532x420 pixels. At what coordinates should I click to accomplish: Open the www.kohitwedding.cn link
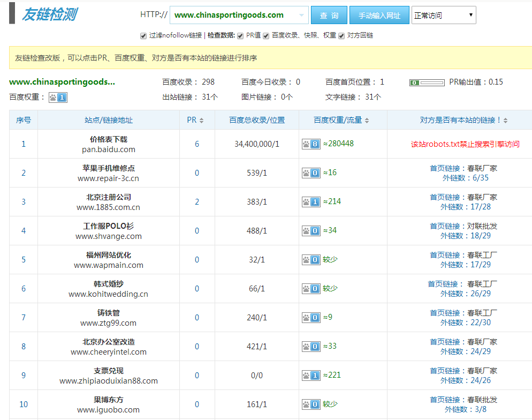pos(108,294)
